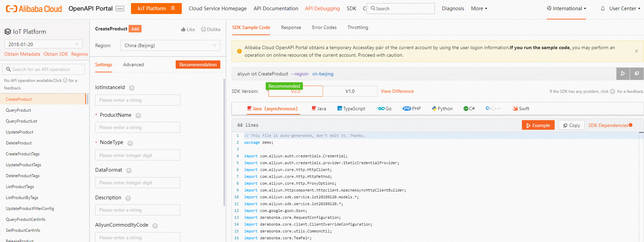The width and height of the screenshot is (644, 242).
Task: Open the Advanced settings tab
Action: coord(133,65)
